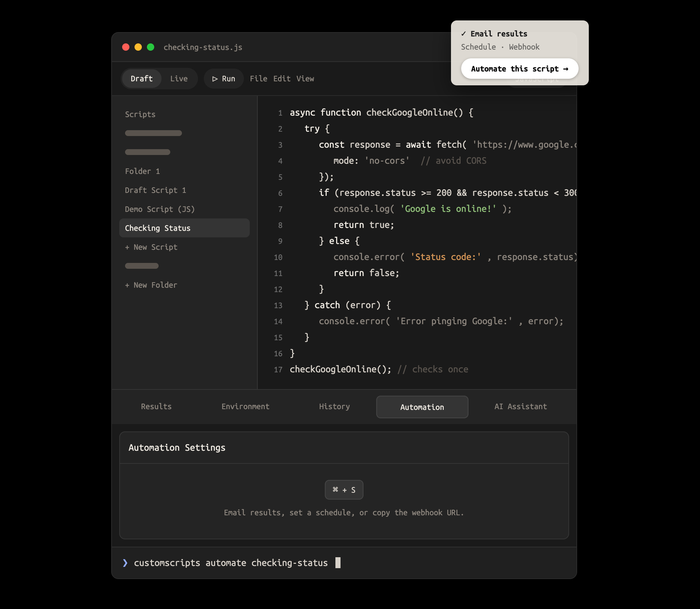700x609 pixels.
Task: Switch to Live mode
Action: click(179, 78)
